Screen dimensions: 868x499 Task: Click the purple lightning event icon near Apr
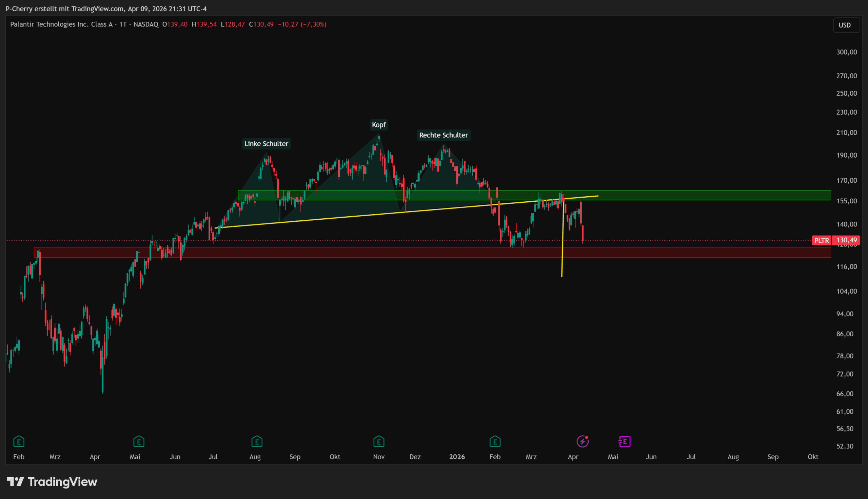pos(583,441)
